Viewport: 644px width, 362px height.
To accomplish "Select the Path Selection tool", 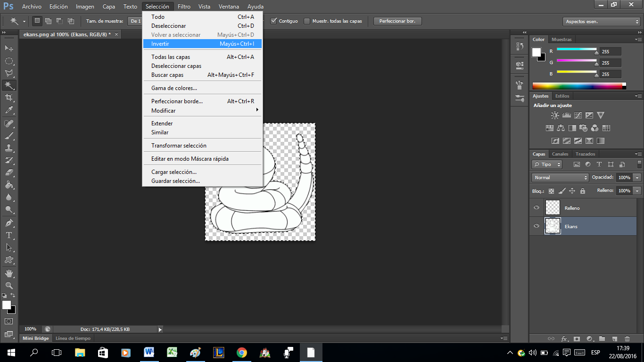I will point(9,247).
